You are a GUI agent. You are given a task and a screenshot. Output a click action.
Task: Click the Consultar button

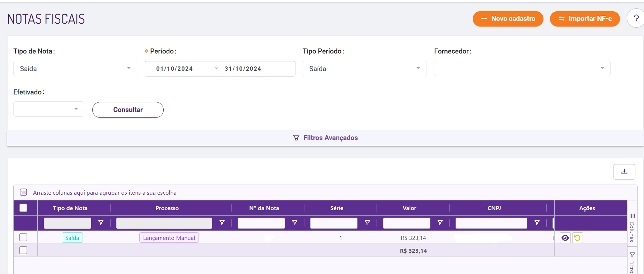(x=128, y=110)
